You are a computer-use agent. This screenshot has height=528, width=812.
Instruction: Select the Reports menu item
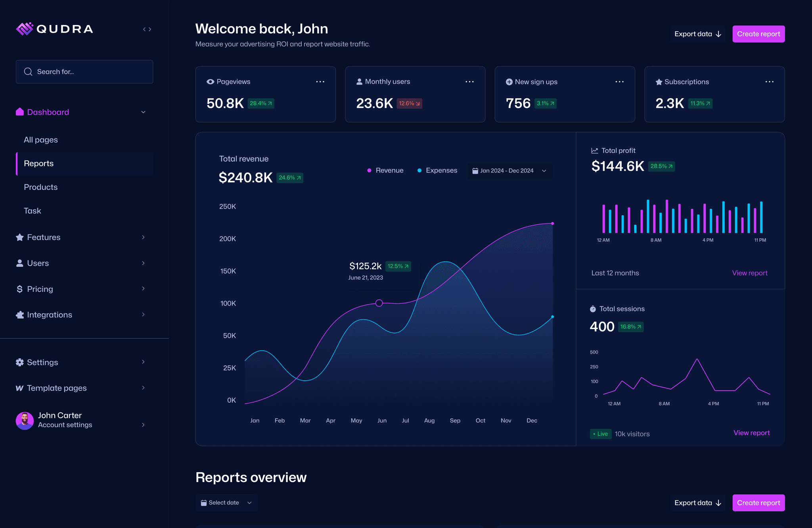(38, 163)
